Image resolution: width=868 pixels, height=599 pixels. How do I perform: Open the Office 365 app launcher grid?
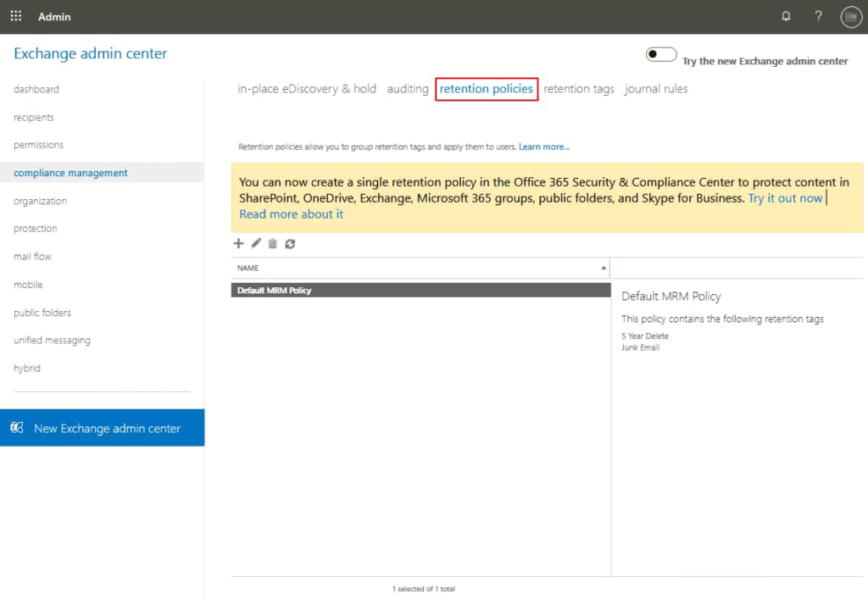click(x=15, y=16)
